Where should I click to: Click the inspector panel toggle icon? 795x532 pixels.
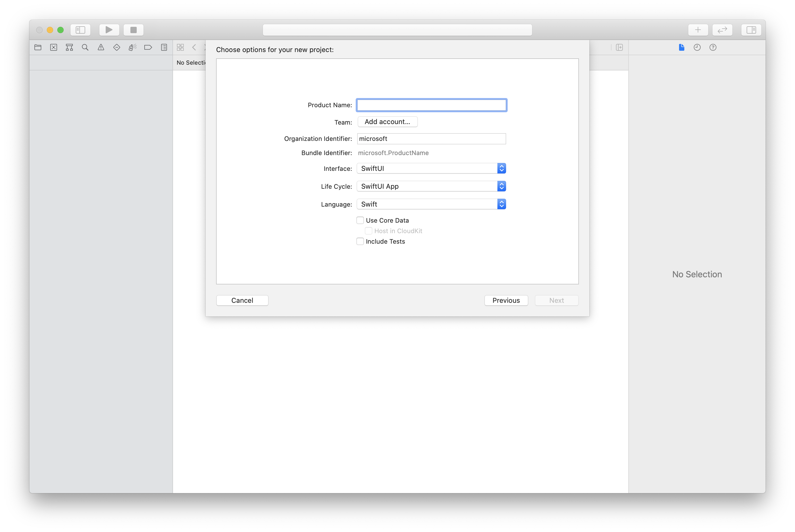[x=751, y=30]
